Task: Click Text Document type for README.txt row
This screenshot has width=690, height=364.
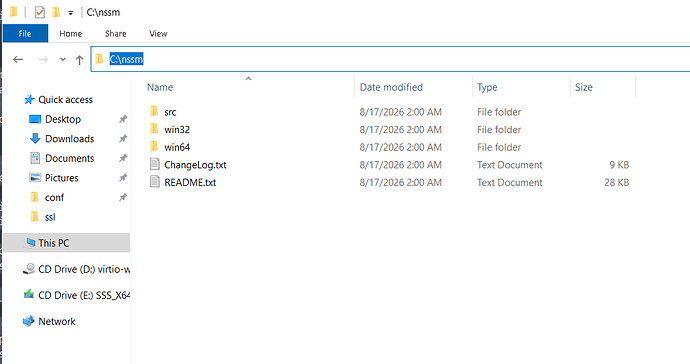Action: 510,182
